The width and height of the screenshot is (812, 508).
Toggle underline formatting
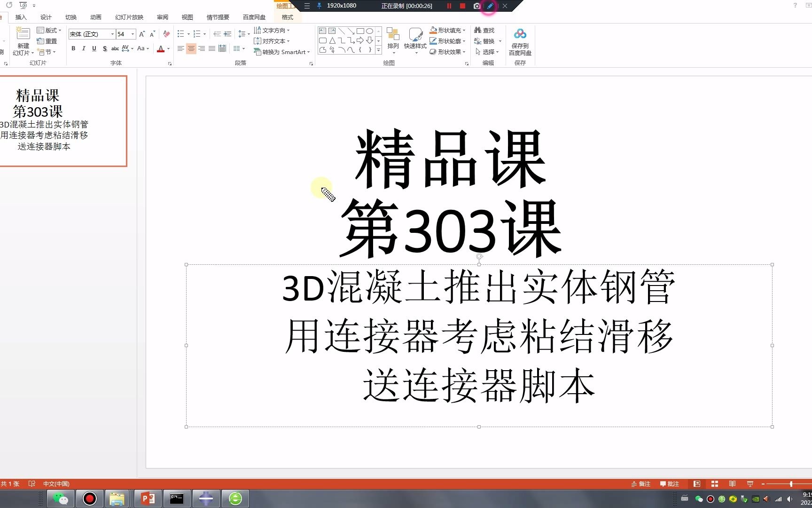tap(94, 48)
